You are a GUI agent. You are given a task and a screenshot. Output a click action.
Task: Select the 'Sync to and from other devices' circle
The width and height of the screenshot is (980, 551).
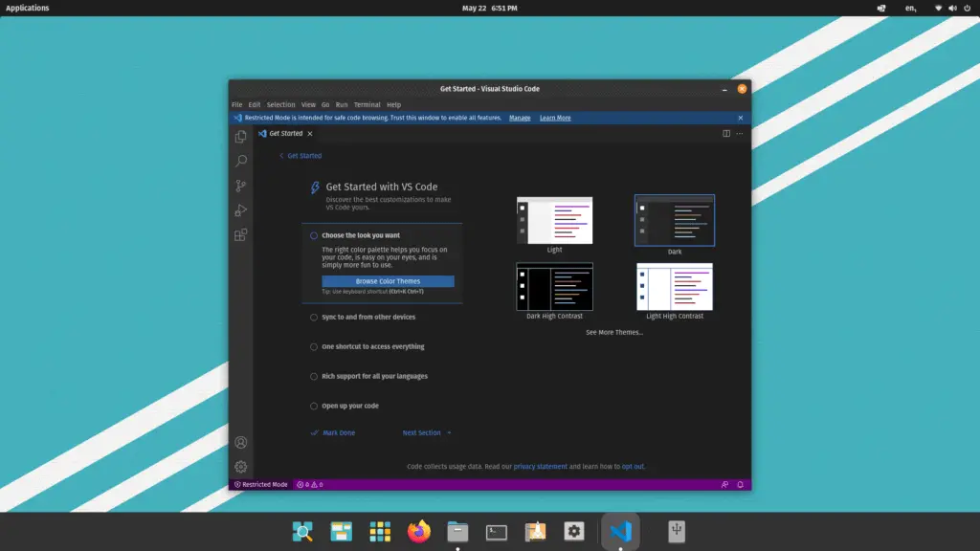314,318
